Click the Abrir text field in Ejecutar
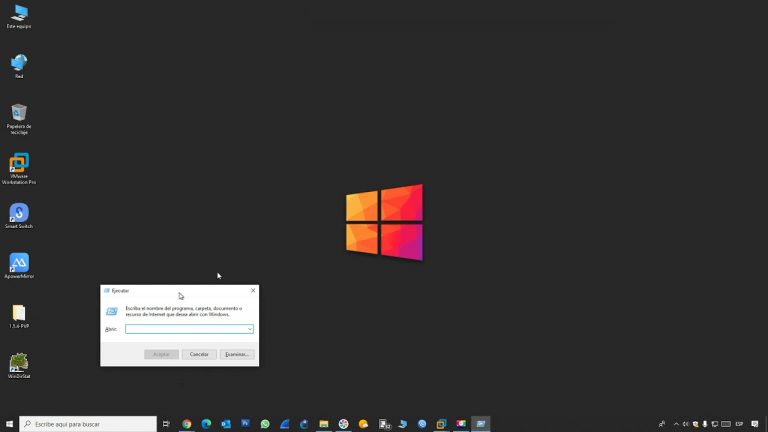This screenshot has height=432, width=768. tap(189, 329)
